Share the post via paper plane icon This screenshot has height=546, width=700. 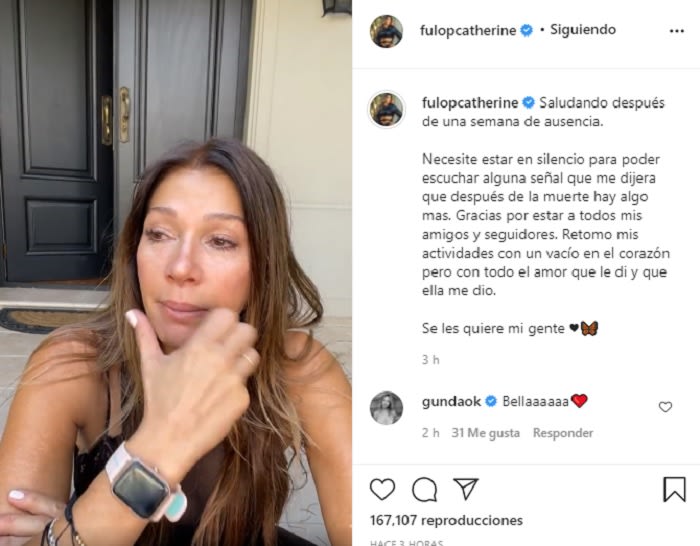[x=466, y=488]
